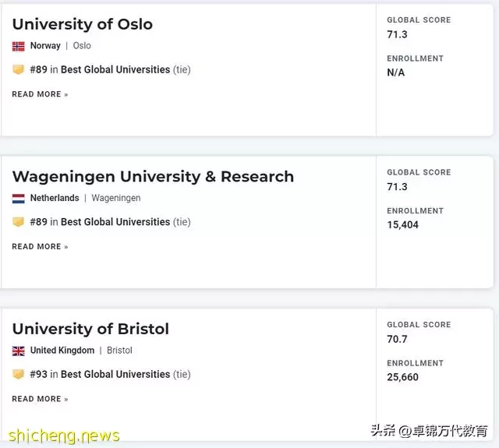Click the Oslo city label
The width and height of the screenshot is (499, 448).
pyautogui.click(x=82, y=46)
